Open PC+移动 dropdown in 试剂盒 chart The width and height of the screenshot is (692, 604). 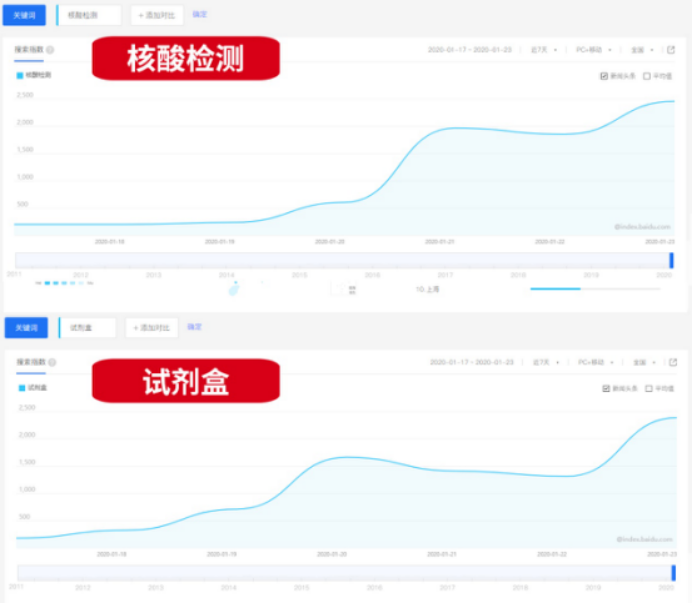pos(596,362)
